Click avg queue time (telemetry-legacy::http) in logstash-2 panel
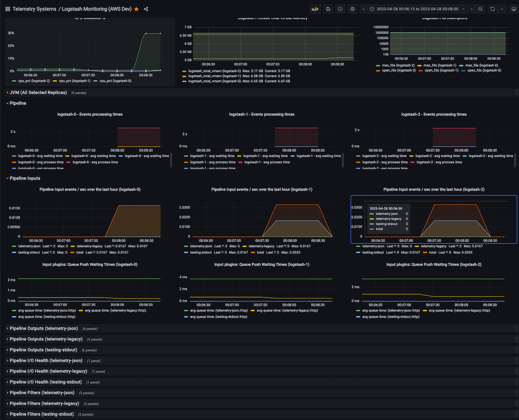The height and width of the screenshot is (420, 519). point(459,311)
